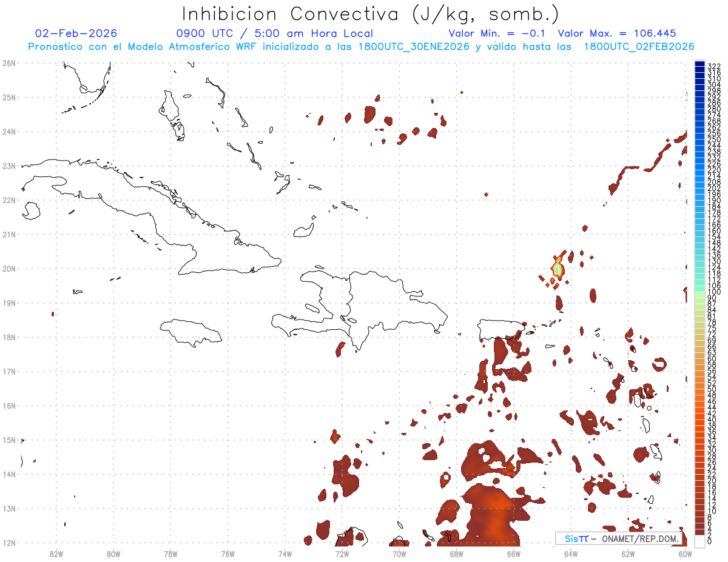Click the "20N" latitude label
This screenshot has width=728, height=562.
pos(9,269)
